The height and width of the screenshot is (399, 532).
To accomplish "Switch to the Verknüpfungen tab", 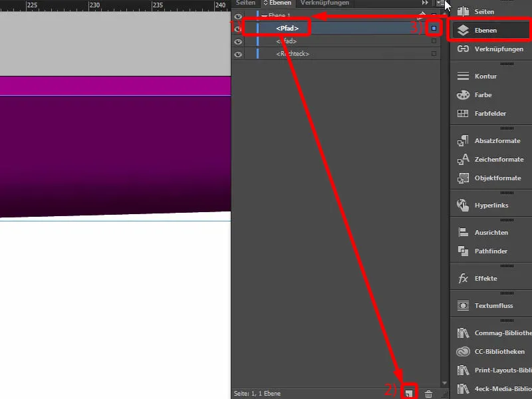I will click(x=325, y=3).
